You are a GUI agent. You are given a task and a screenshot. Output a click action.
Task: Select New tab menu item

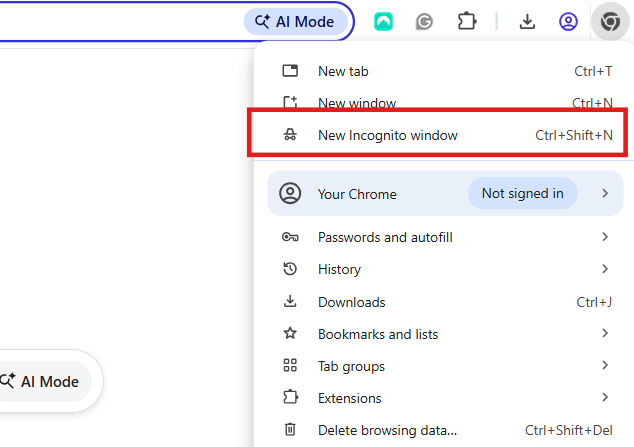(x=444, y=71)
